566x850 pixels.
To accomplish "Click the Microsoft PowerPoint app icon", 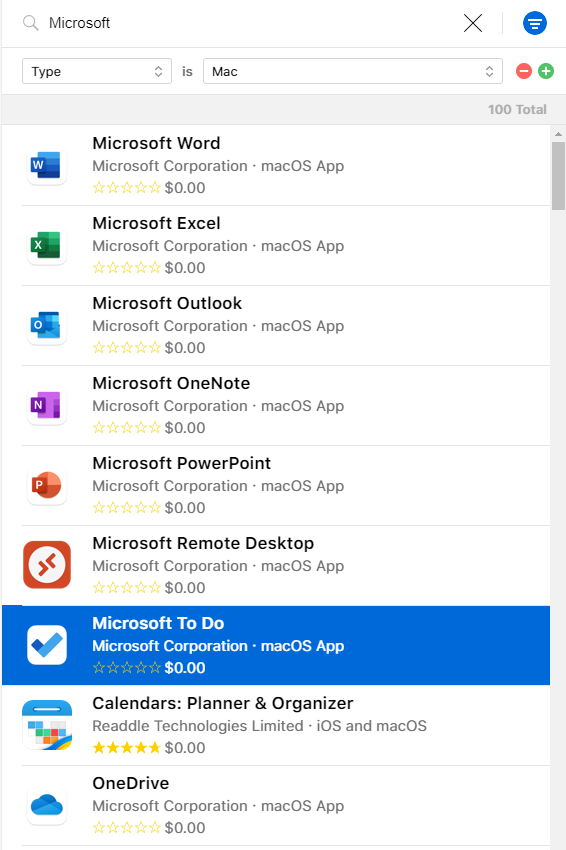I will (47, 485).
